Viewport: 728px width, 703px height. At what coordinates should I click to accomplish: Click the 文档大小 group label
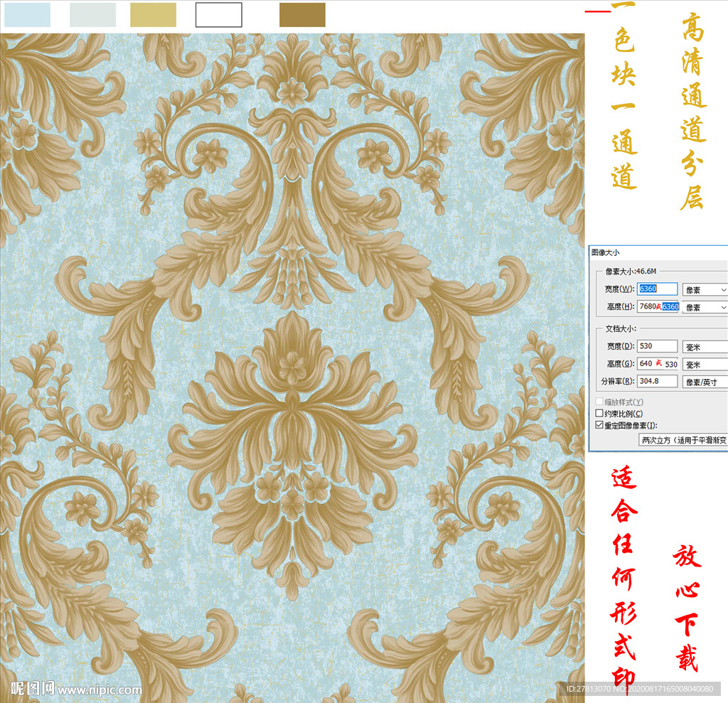pyautogui.click(x=621, y=328)
